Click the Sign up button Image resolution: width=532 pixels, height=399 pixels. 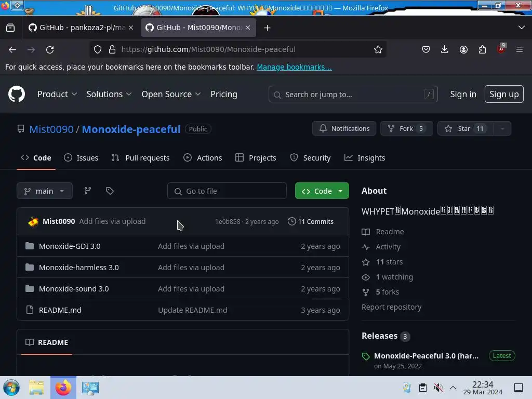coord(504,95)
